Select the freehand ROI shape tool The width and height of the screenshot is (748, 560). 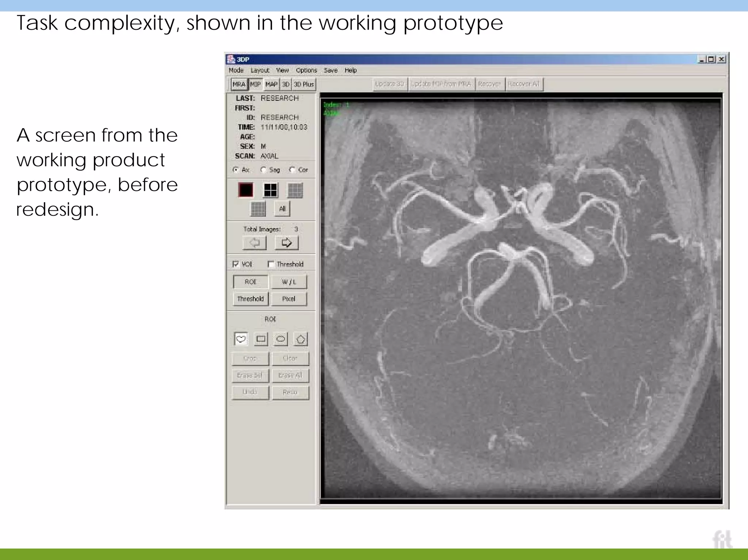pos(241,339)
